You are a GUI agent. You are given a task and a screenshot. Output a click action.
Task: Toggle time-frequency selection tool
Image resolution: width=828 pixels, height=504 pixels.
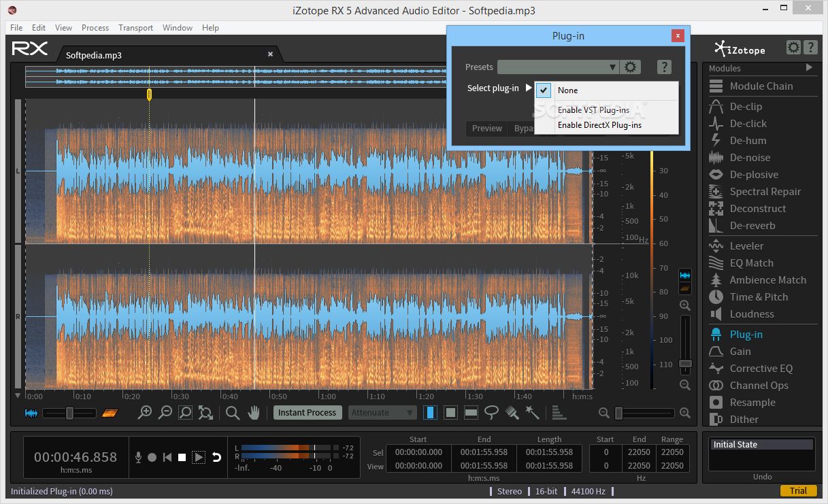(450, 412)
